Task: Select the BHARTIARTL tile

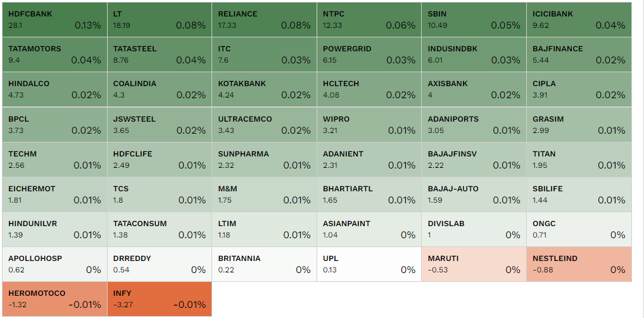Action: point(369,194)
